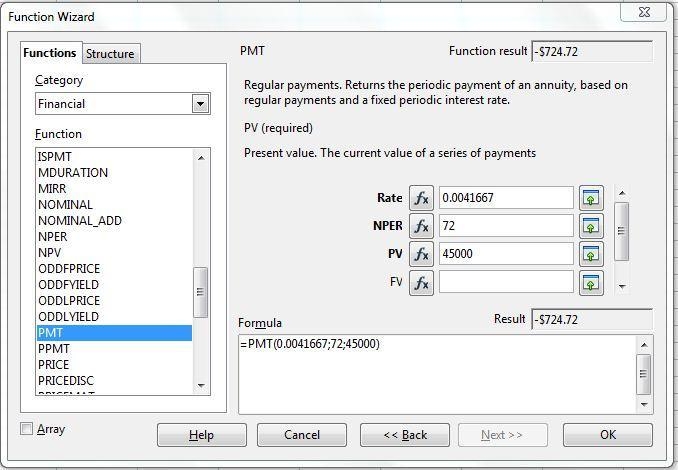Click the function list scrollbar thumb

click(200, 292)
